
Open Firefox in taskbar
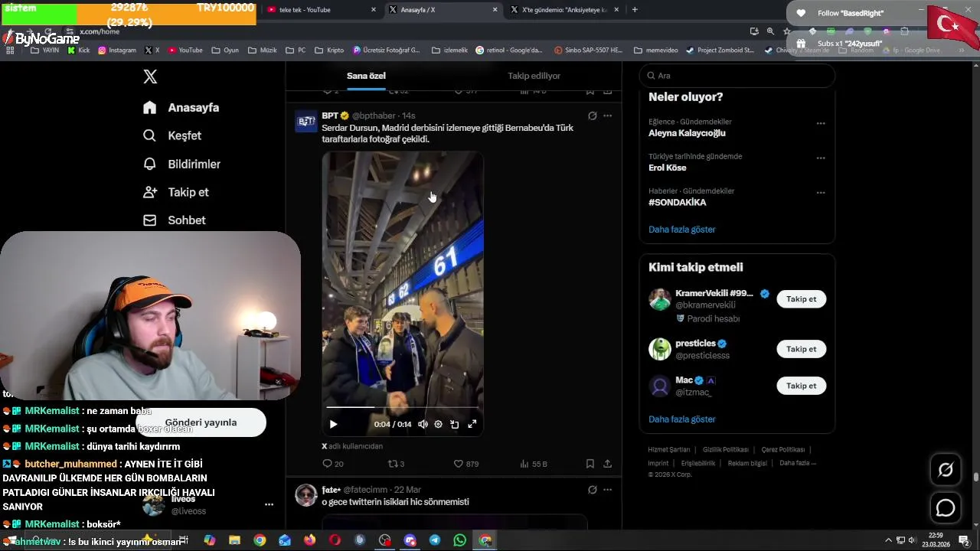point(309,540)
